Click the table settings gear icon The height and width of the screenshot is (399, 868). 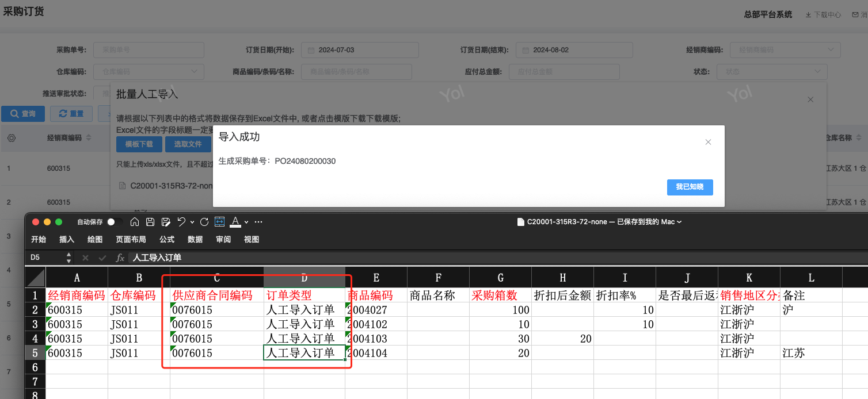point(11,138)
